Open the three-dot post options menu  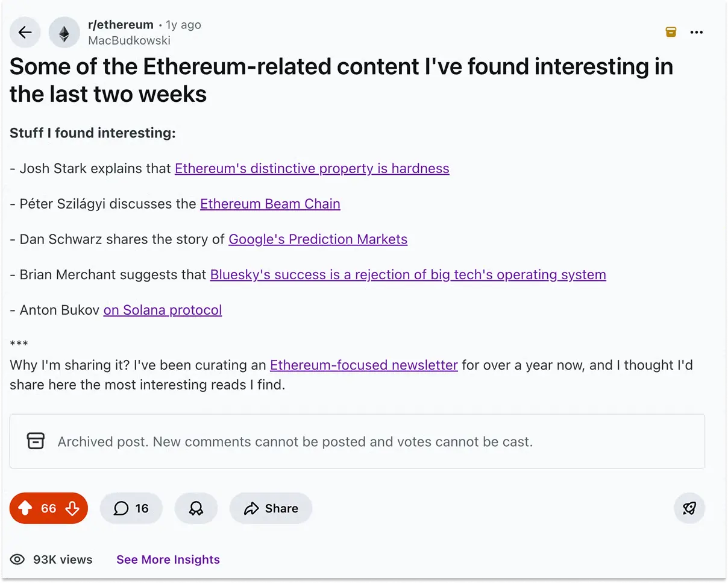pyautogui.click(x=697, y=33)
